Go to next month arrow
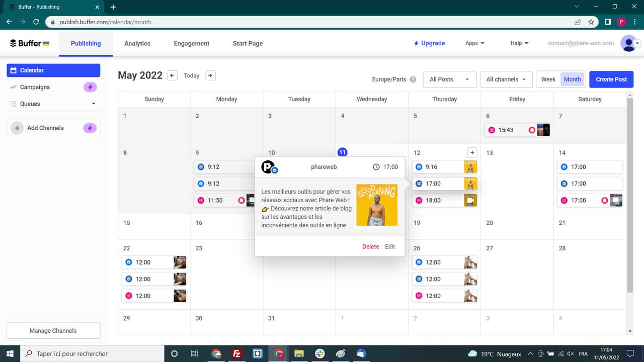Viewport: 644px width, 362px height. [210, 75]
